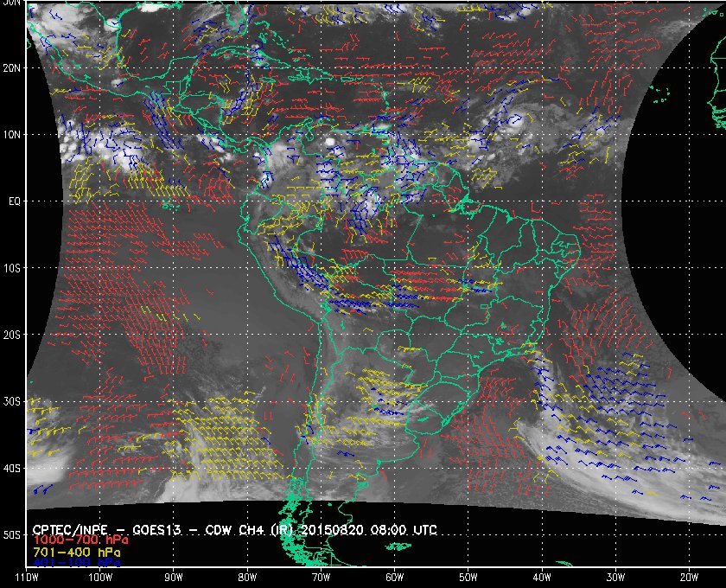Click the 50W longitude label
Image resolution: width=726 pixels, height=588 pixels.
468,578
